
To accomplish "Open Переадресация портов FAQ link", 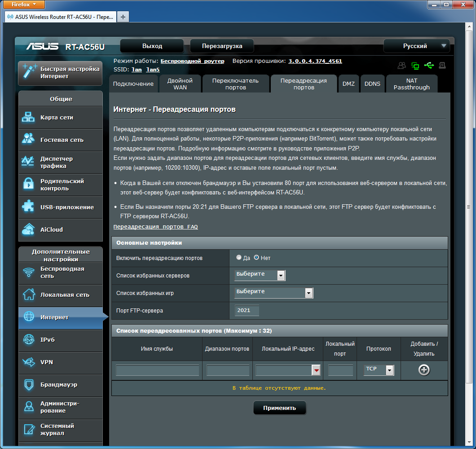I will 155,227.
